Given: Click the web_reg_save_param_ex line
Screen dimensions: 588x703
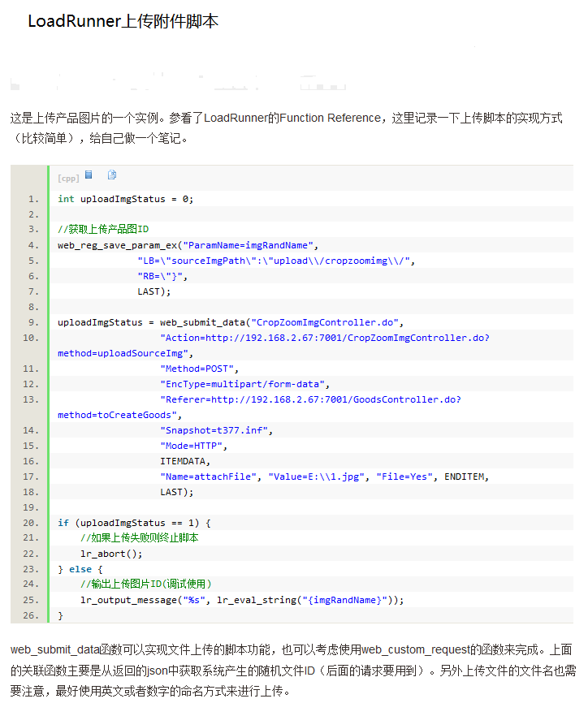Looking at the screenshot, I should (x=188, y=245).
